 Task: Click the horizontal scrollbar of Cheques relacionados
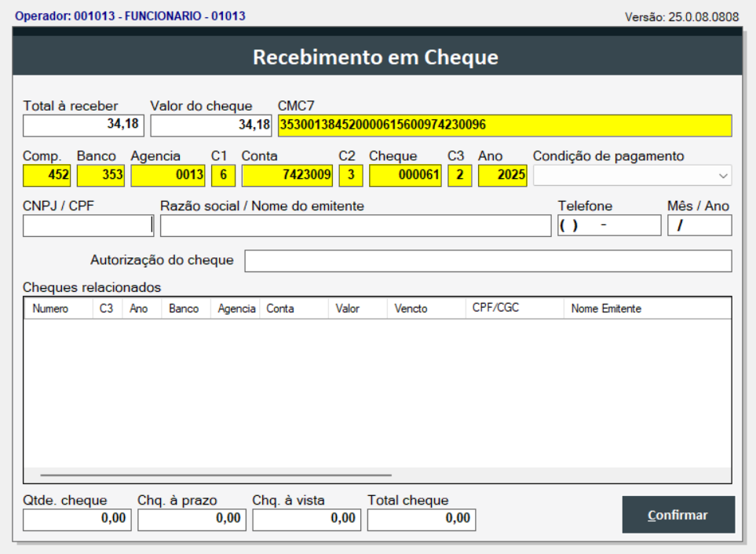216,475
